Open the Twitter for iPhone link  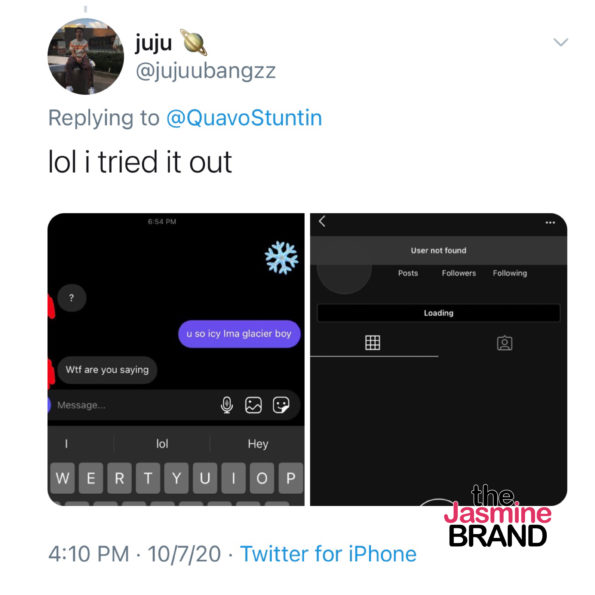point(328,553)
